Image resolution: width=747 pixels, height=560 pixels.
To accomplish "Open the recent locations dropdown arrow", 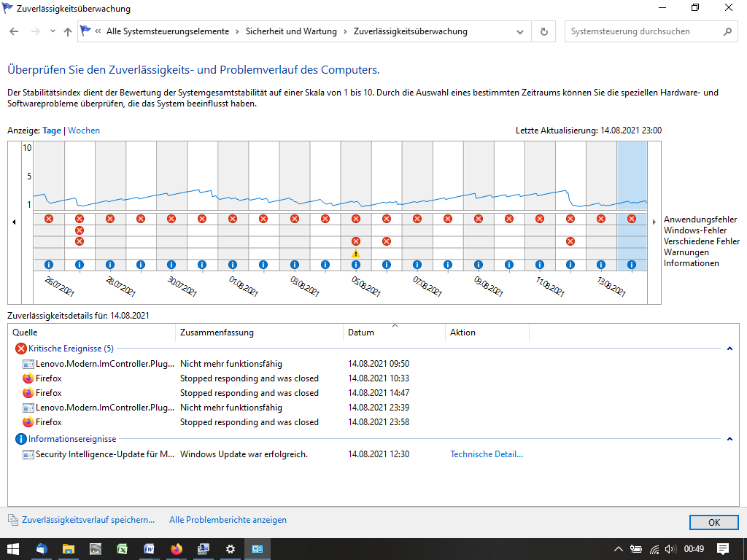I will click(53, 32).
